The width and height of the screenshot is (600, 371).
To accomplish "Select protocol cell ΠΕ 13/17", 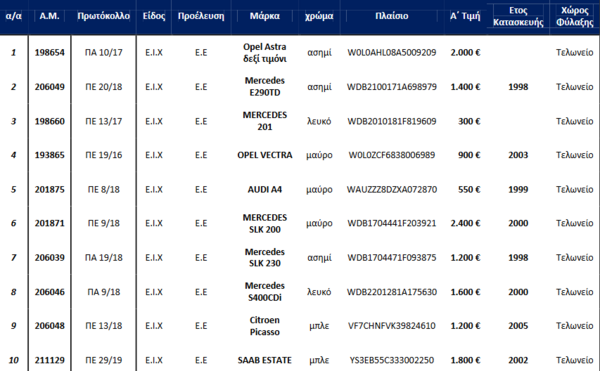I will click(103, 121).
